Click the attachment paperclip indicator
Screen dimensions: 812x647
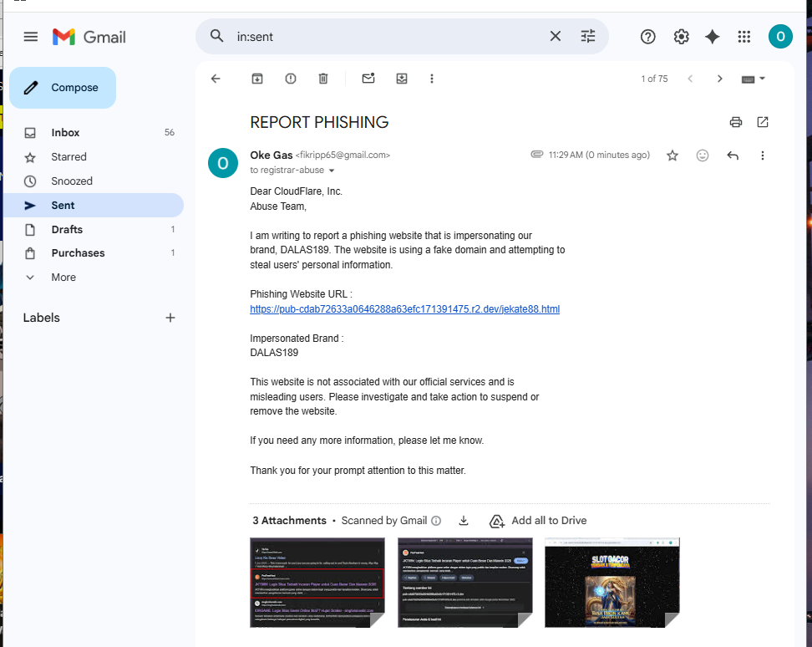pos(537,155)
